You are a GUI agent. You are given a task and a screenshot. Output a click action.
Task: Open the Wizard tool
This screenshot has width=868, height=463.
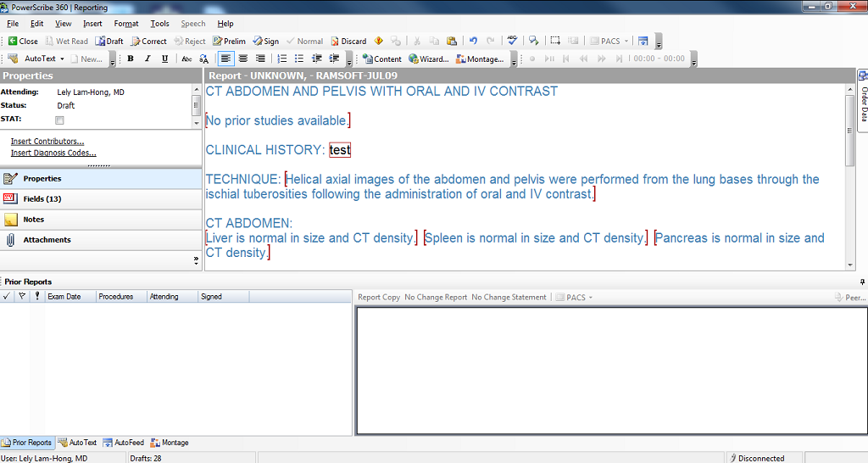point(428,59)
